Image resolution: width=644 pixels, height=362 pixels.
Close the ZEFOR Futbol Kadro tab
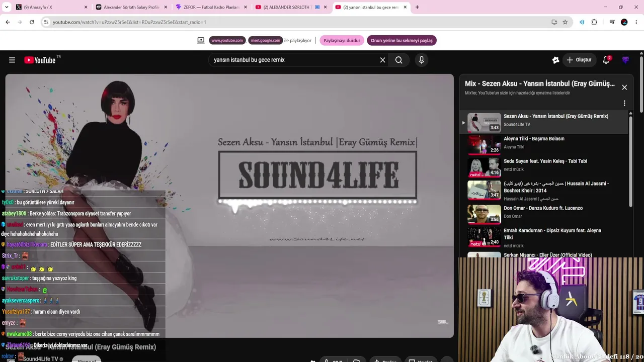[x=246, y=7]
